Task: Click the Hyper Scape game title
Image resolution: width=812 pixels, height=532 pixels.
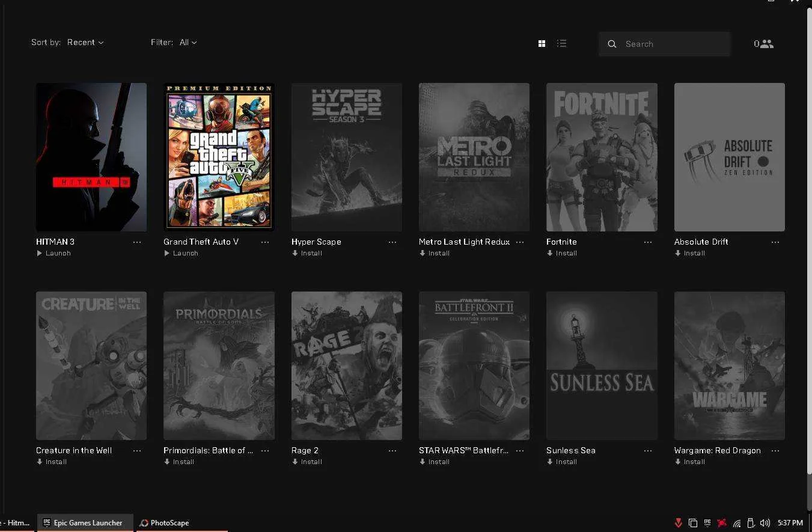Action: click(316, 242)
